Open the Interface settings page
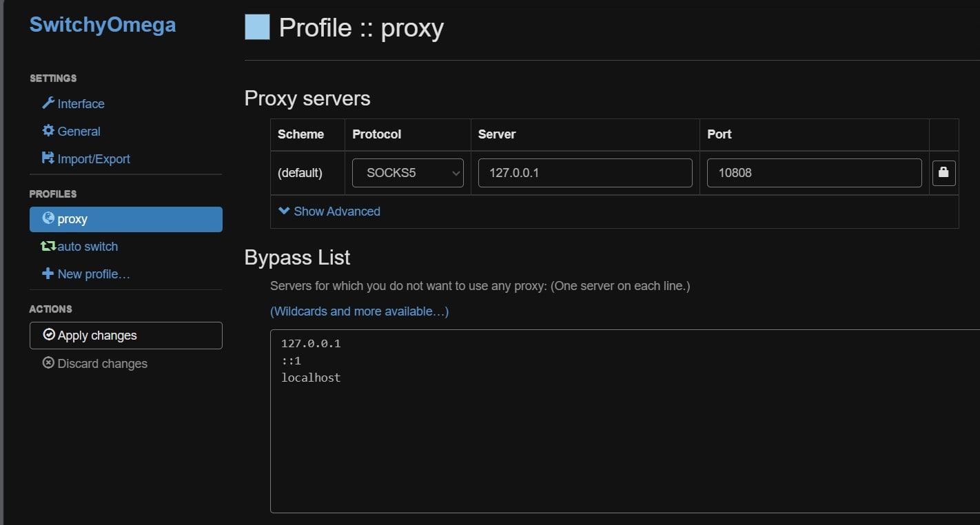The image size is (980, 525). (73, 103)
